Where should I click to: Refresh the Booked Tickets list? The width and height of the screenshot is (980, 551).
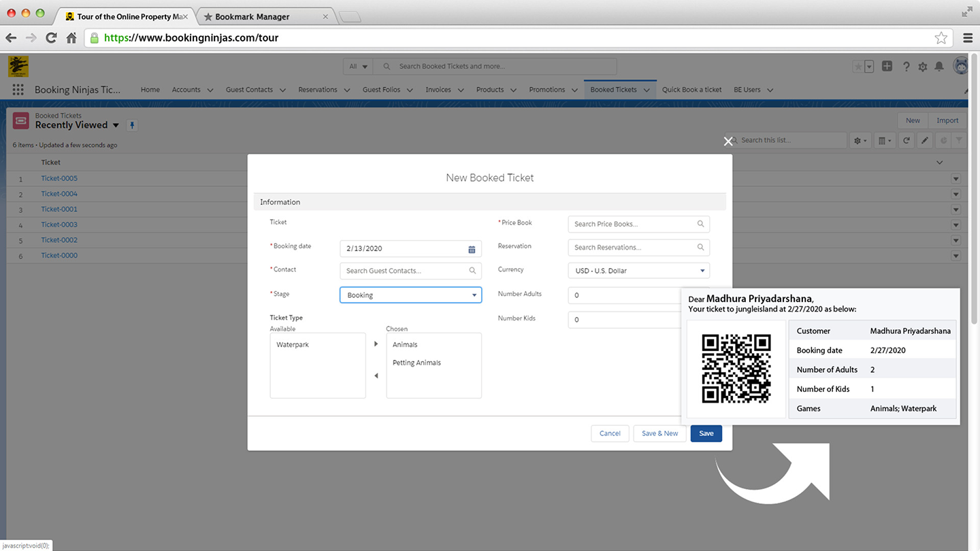pos(906,140)
